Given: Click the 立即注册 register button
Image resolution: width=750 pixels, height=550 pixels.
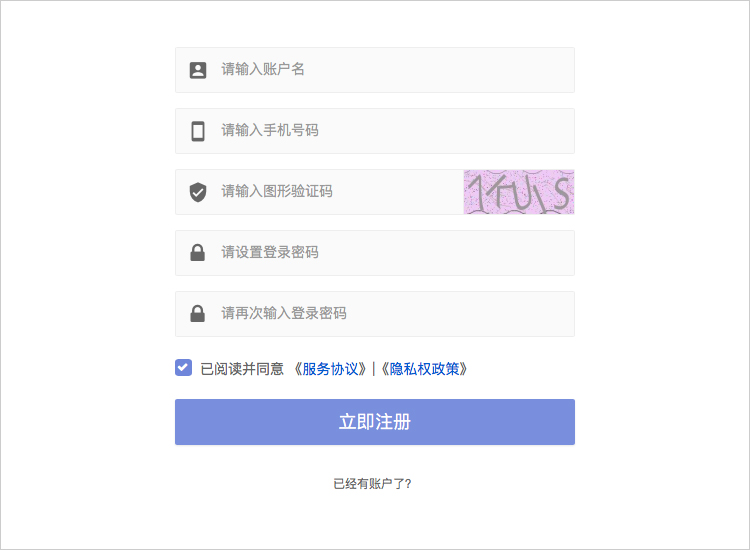Looking at the screenshot, I should (375, 422).
